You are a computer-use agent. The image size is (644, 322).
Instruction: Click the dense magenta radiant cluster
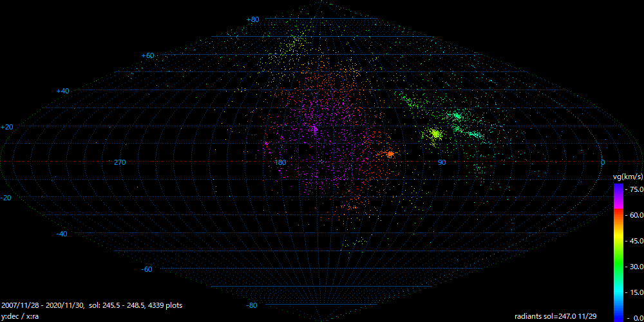point(314,130)
